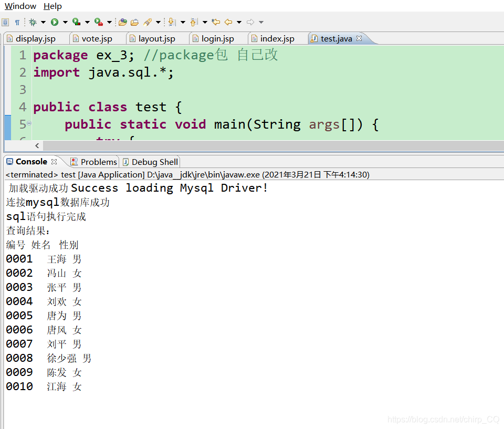504x429 pixels.
Task: Click the Forward navigation arrow
Action: point(250,22)
